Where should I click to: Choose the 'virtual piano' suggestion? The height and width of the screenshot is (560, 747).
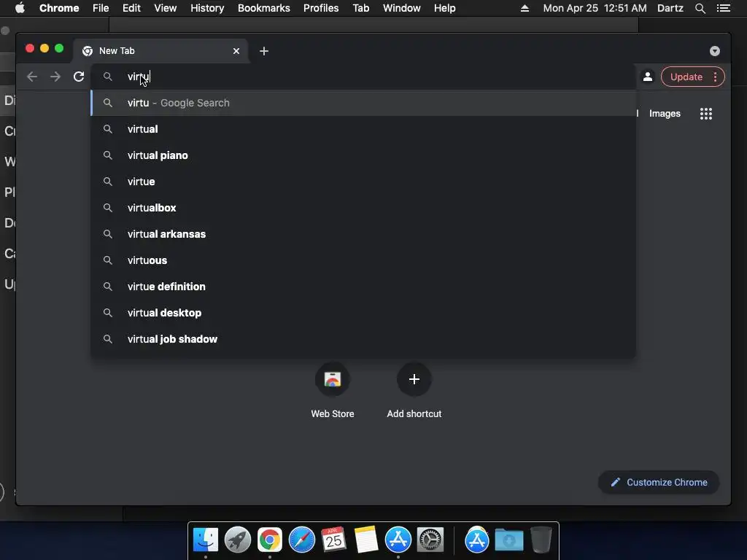coord(363,155)
